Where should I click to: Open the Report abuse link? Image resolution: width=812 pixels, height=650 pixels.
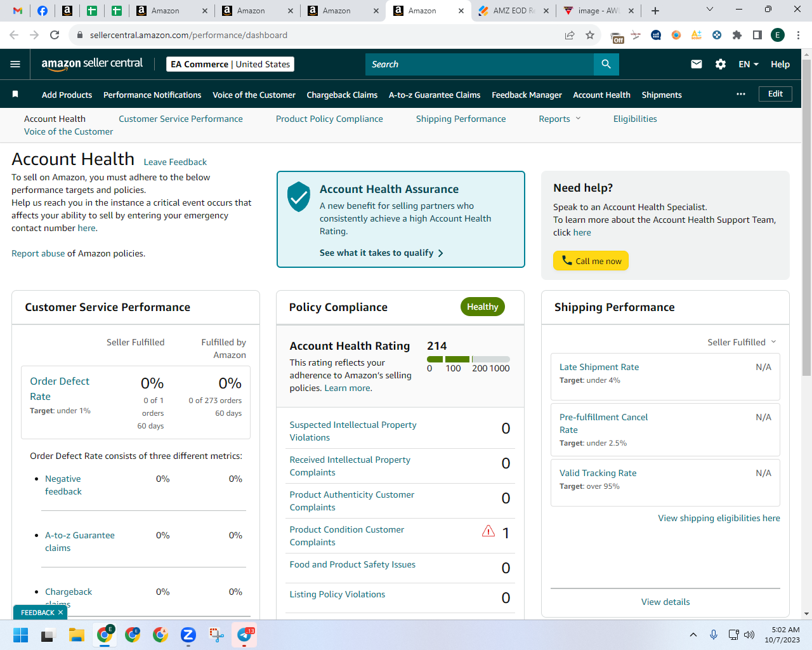(x=38, y=253)
